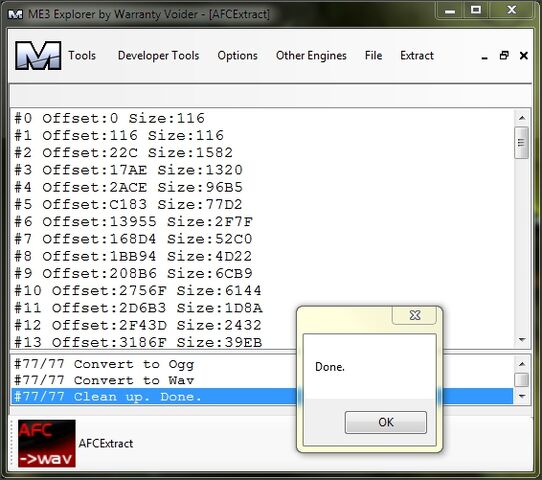This screenshot has width=542, height=480.
Task: Select row '#12 Offset:2F43D Size:2432'
Action: point(263,325)
